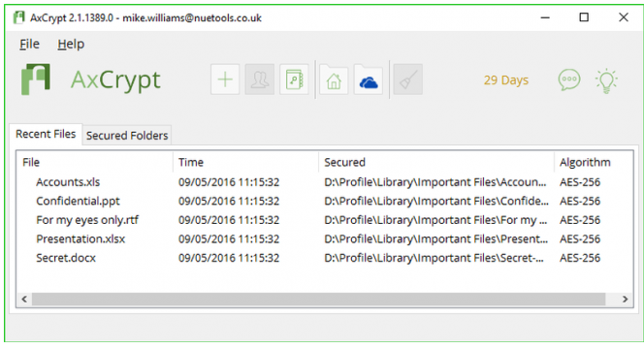Click AES-256 in the Presentation.xlsx row
The height and width of the screenshot is (349, 644).
pyautogui.click(x=580, y=238)
